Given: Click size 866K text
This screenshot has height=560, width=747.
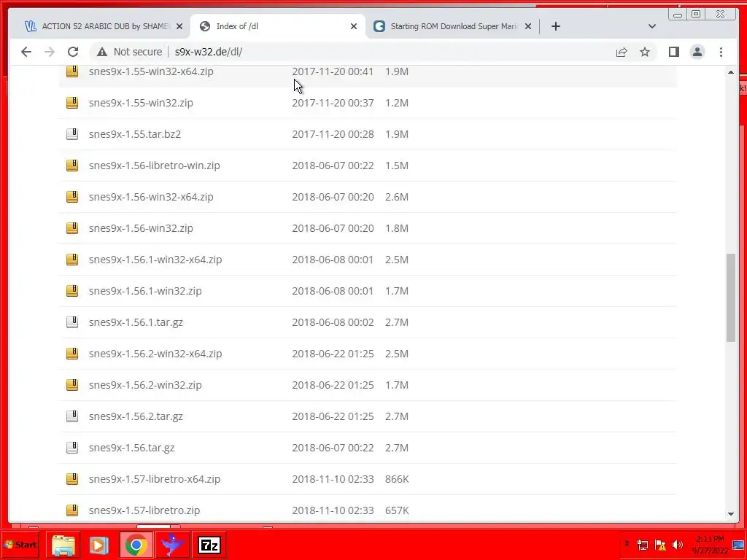Looking at the screenshot, I should 397,479.
